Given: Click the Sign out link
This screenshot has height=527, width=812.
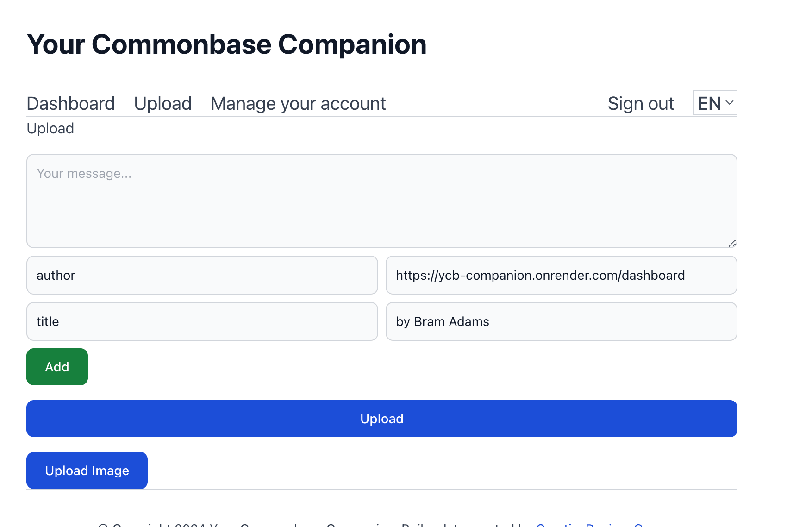Looking at the screenshot, I should (640, 104).
